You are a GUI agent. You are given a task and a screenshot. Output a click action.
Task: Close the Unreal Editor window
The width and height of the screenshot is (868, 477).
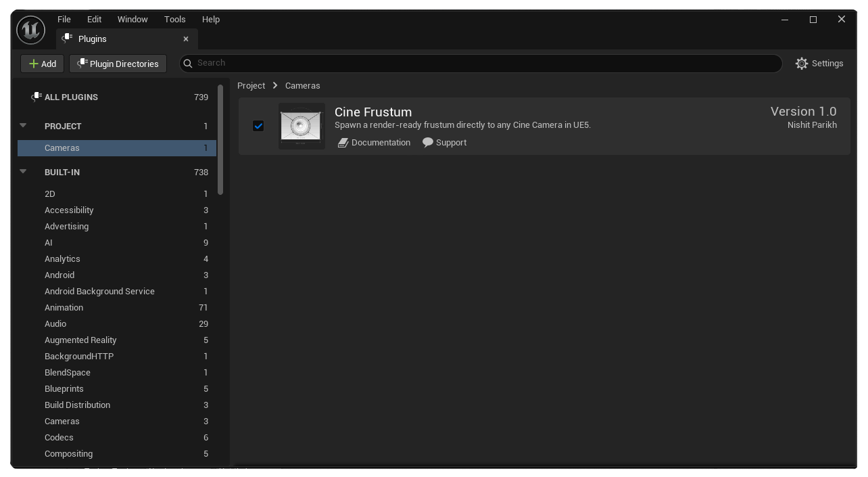(x=842, y=20)
